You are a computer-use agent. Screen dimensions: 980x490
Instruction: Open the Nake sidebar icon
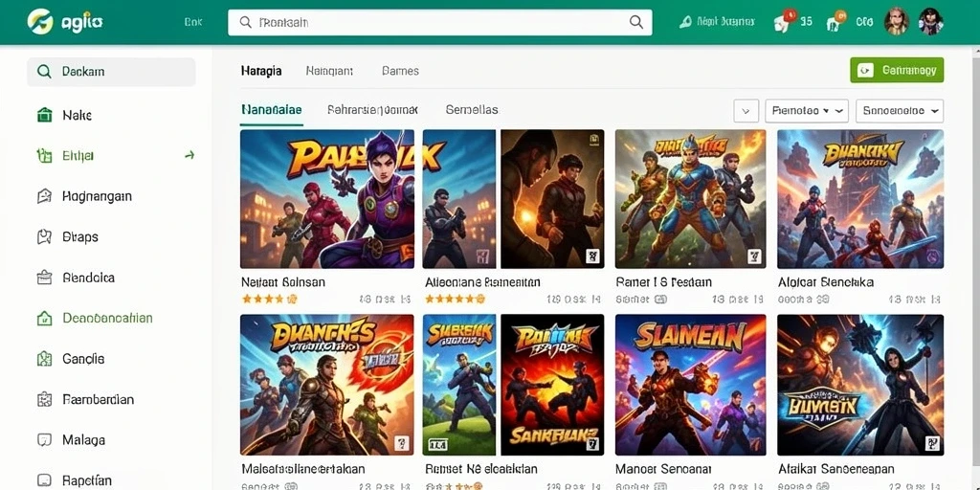pos(44,115)
